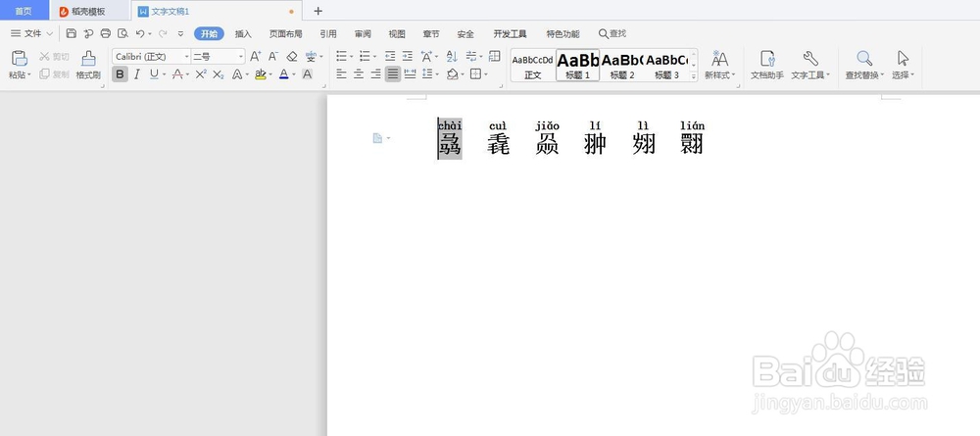The width and height of the screenshot is (980, 436).
Task: Clear formatting with the eraser icon
Action: [291, 56]
